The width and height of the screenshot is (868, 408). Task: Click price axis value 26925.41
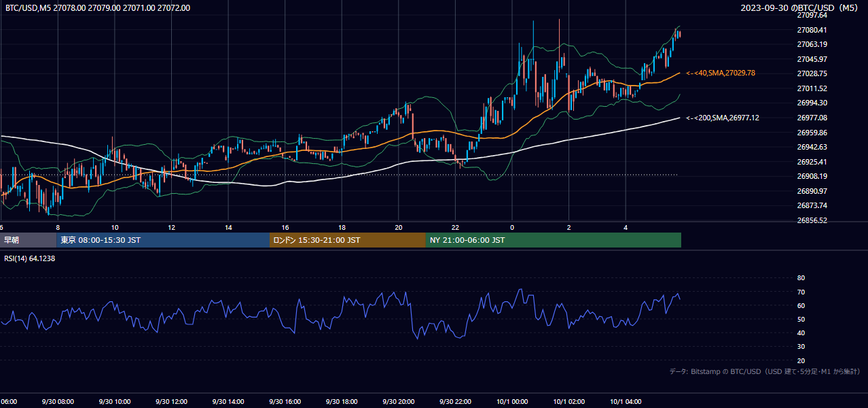pyautogui.click(x=812, y=162)
